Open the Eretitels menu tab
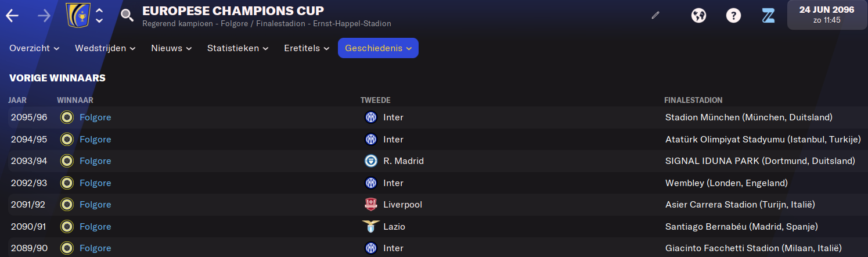 [307, 48]
